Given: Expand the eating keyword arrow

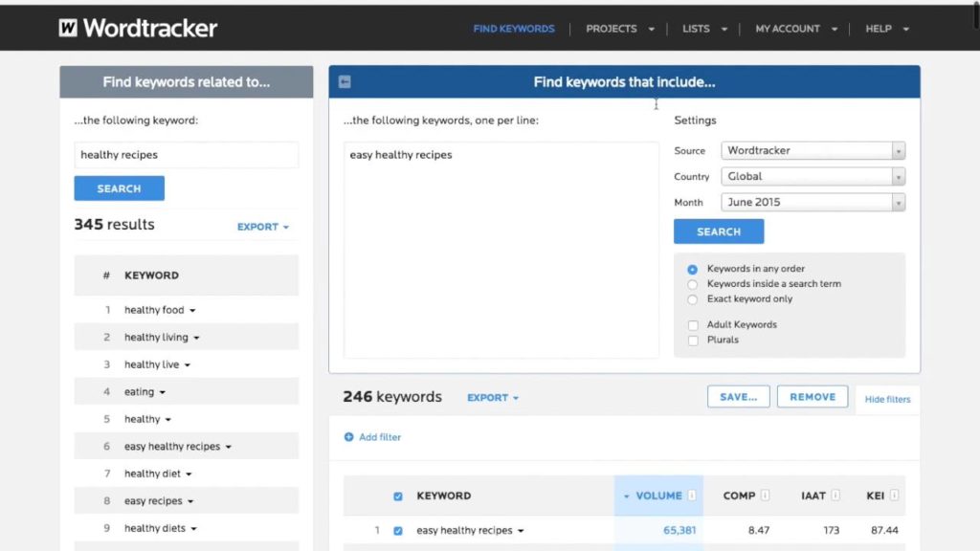Looking at the screenshot, I should point(163,392).
